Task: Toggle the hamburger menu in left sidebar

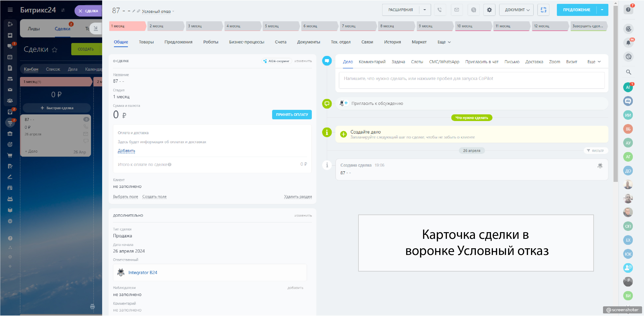Action: (x=10, y=10)
